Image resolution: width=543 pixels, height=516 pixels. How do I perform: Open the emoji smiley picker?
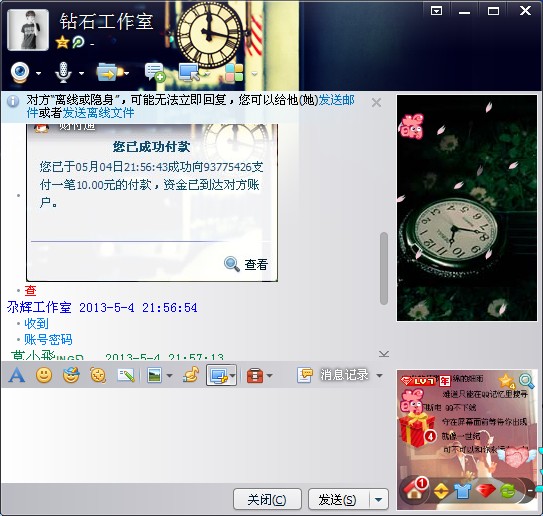pos(44,375)
